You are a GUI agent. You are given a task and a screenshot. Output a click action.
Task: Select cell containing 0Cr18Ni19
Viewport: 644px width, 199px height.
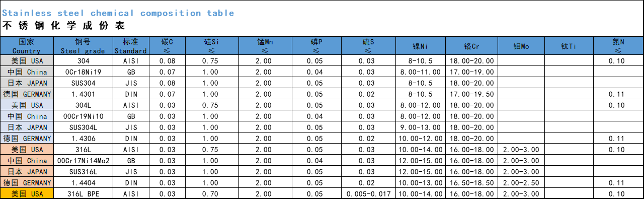coord(83,72)
